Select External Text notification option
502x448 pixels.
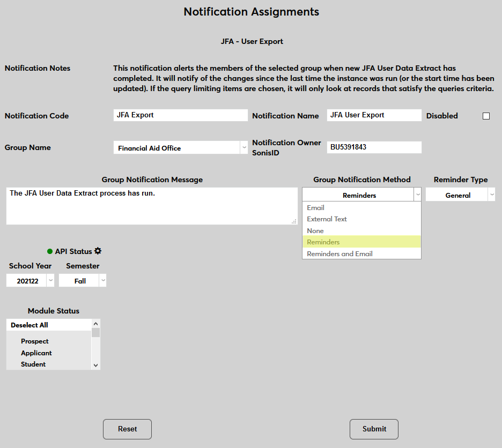tap(327, 219)
